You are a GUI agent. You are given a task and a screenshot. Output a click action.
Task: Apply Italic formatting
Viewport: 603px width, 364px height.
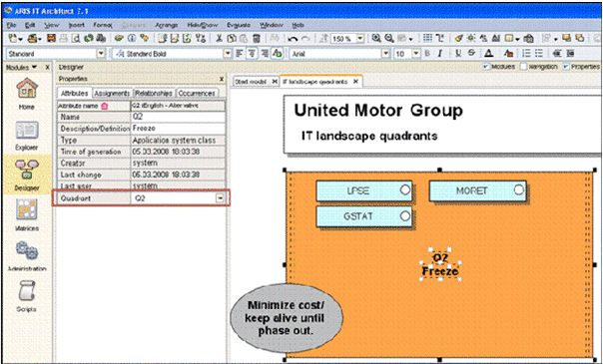click(440, 54)
